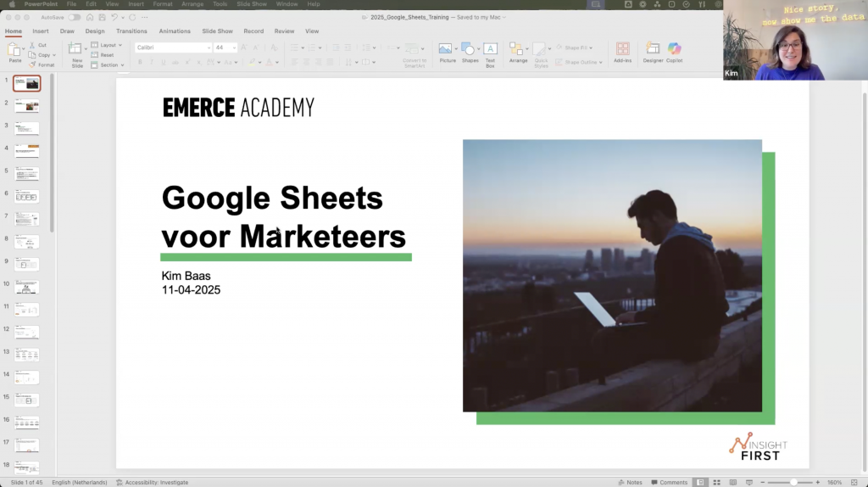This screenshot has width=868, height=487.
Task: Click Accessibility: Investigate in status bar
Action: (153, 483)
